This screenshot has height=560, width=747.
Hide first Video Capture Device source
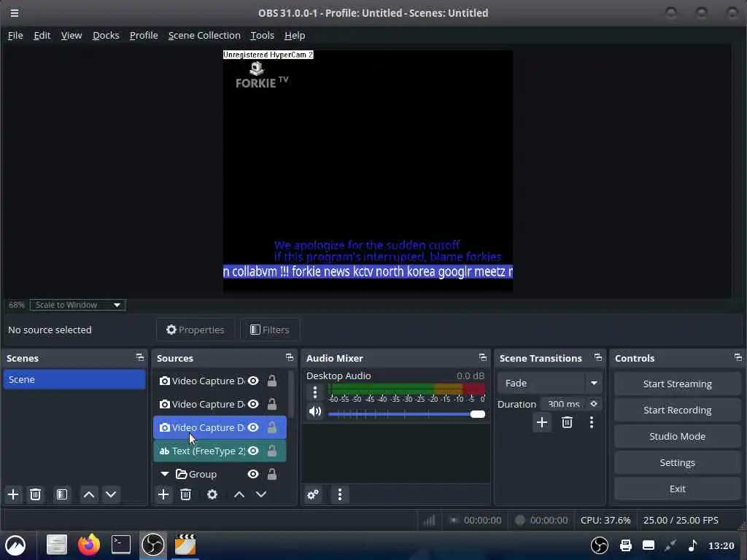click(253, 381)
